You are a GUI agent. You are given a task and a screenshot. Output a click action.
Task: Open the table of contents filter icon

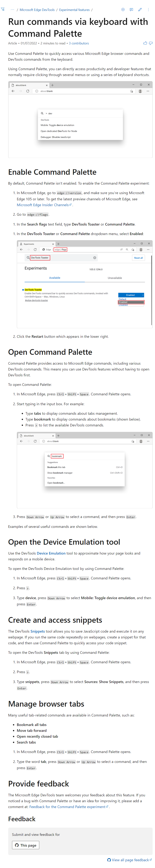(x=3, y=10)
